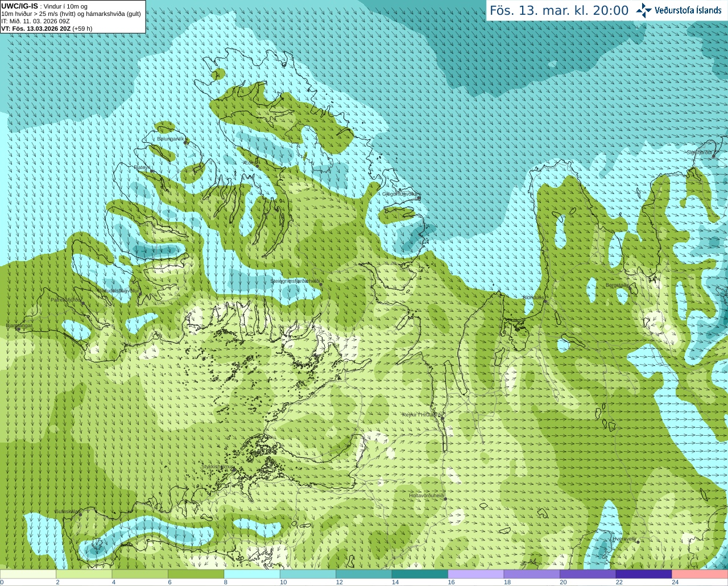Click the Bjargtangar station label

19,325
